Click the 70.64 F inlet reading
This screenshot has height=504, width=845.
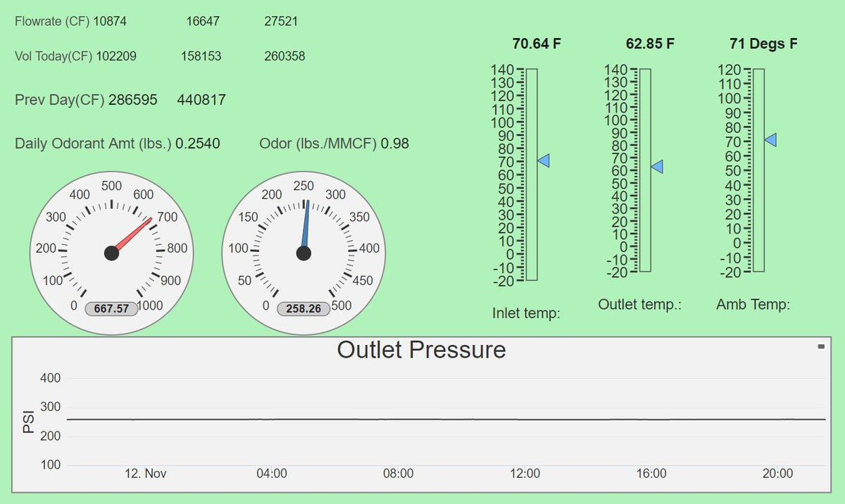537,44
